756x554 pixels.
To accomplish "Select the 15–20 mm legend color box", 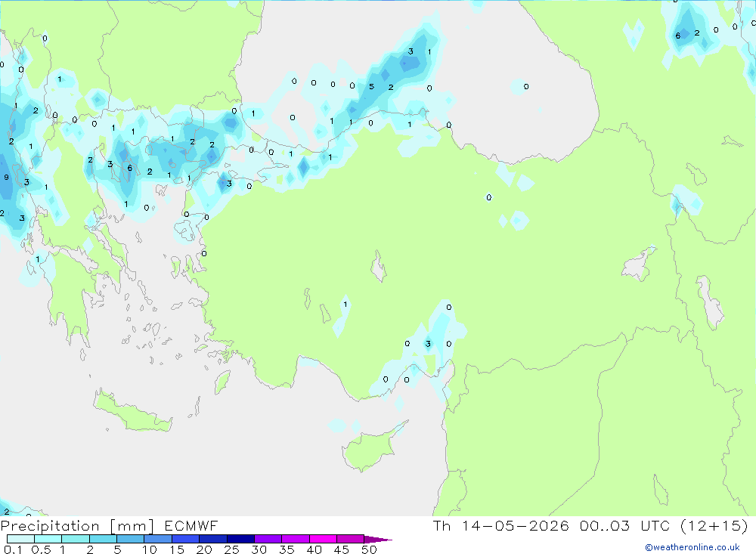I will click(185, 539).
